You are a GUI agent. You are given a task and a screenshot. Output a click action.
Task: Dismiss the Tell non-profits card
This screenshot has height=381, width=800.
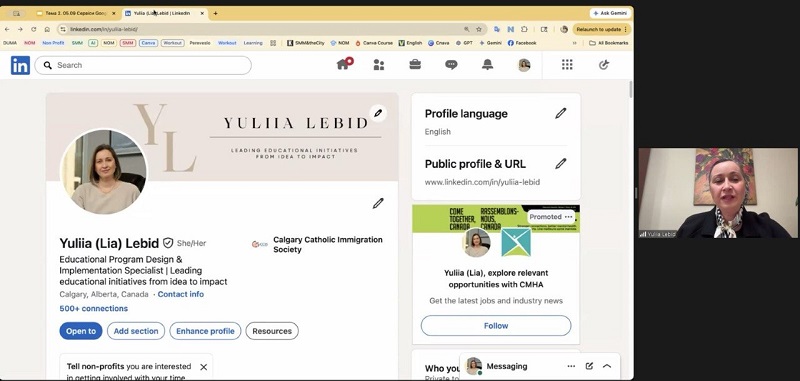coord(204,367)
